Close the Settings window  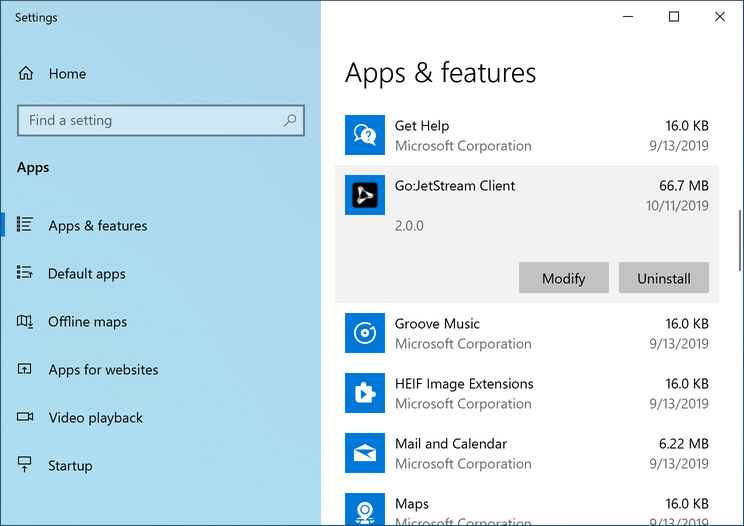pyautogui.click(x=720, y=17)
